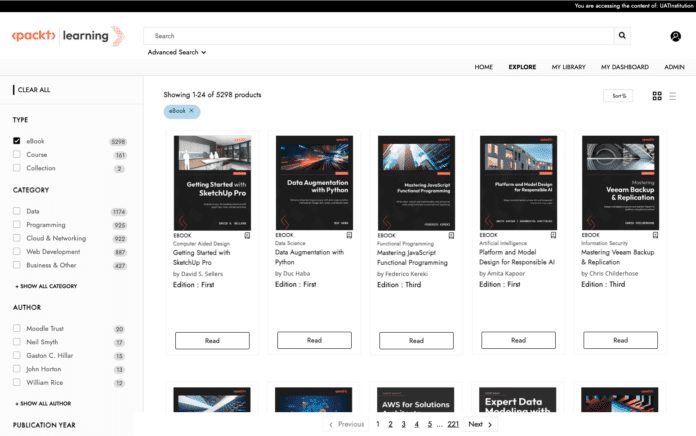This screenshot has height=436, width=696.
Task: Click author name Federico Kereki
Action: point(407,274)
